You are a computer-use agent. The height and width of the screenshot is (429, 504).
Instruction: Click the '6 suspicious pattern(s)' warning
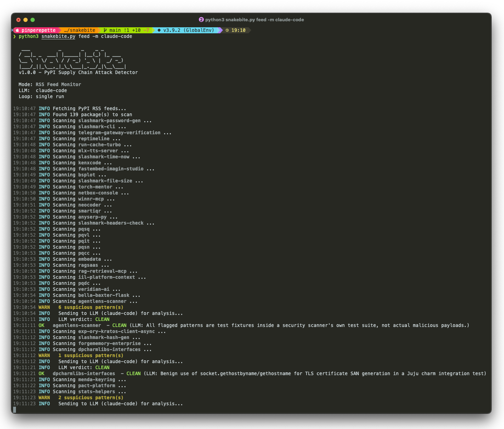(x=91, y=307)
